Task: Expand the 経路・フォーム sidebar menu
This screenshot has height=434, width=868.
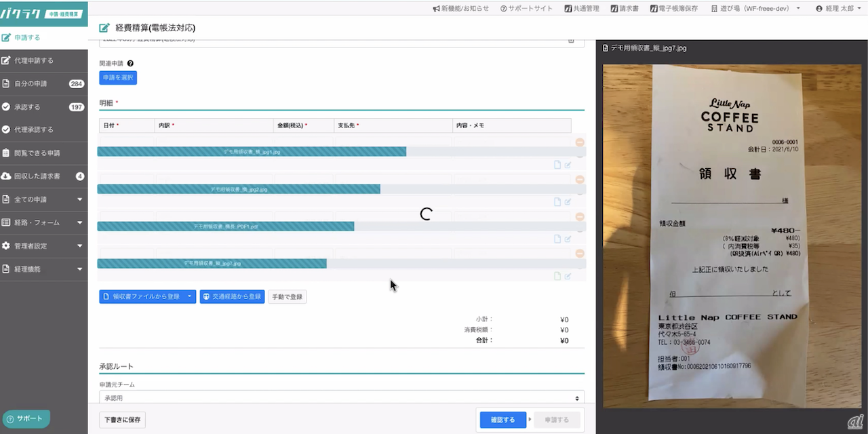Action: pyautogui.click(x=43, y=222)
